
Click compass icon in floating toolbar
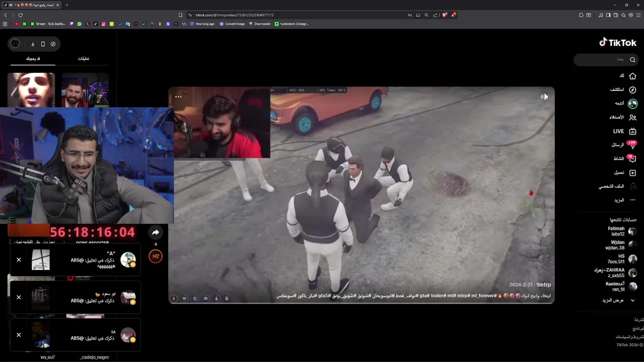coord(53,44)
